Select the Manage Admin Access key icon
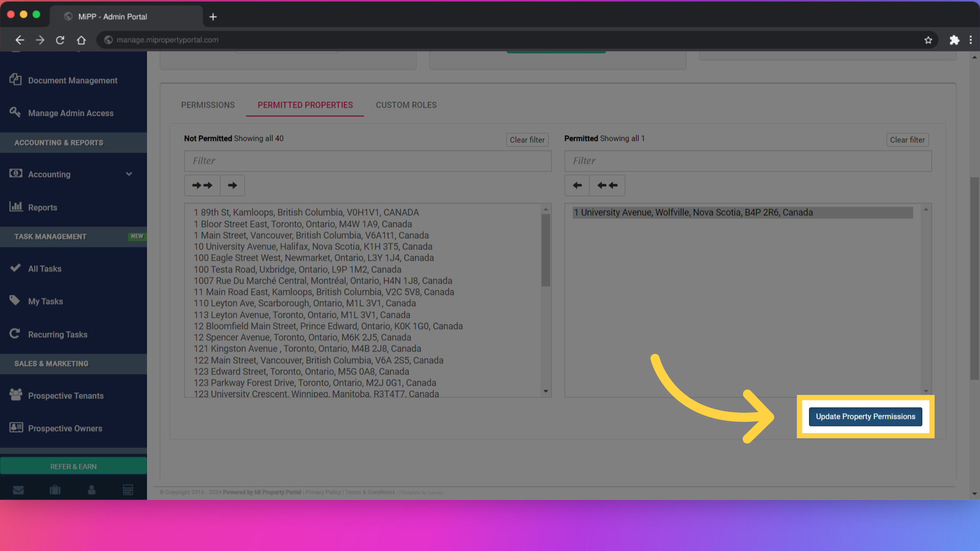Screen dimensions: 980x551 [x=15, y=112]
